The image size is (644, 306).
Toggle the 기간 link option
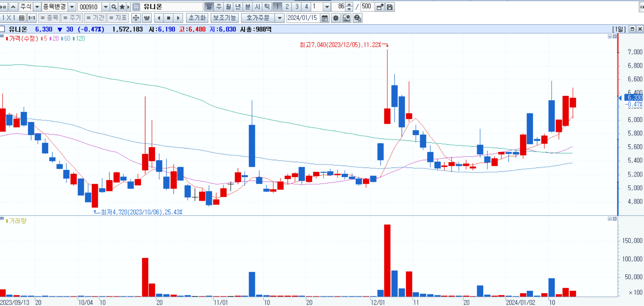click(95, 18)
